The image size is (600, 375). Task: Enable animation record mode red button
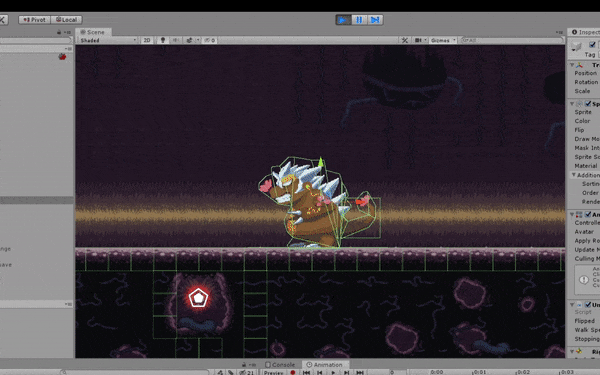click(x=293, y=372)
